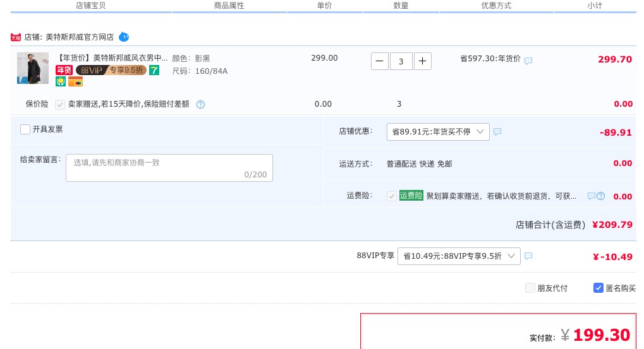Click the Tmall logo icon beside the shop name
This screenshot has height=349, width=644.
coord(16,37)
